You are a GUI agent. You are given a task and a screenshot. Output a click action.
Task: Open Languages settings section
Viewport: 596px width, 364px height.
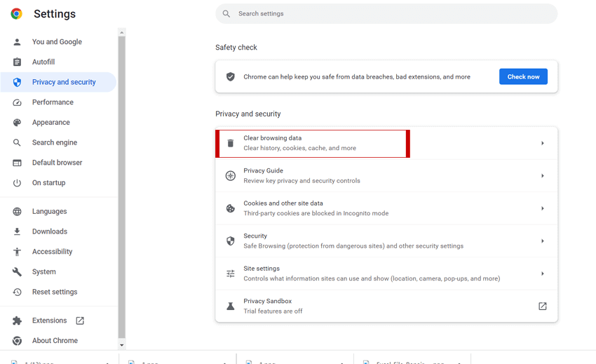(x=58, y=212)
